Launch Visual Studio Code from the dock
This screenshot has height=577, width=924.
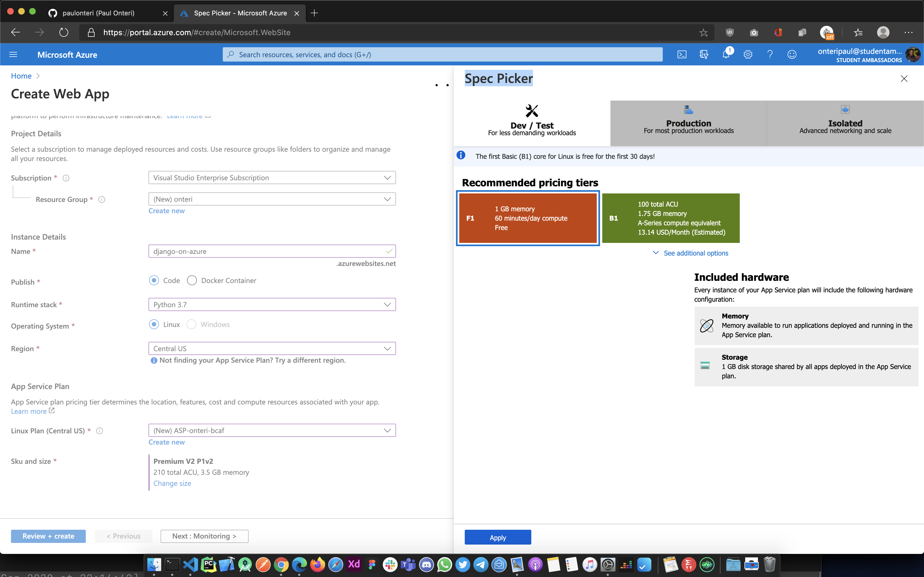point(190,564)
